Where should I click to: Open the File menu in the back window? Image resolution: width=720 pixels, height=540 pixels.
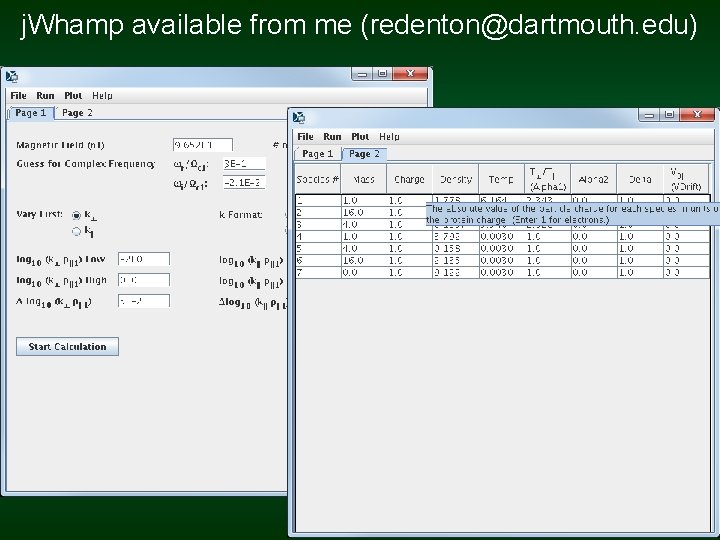pos(18,96)
